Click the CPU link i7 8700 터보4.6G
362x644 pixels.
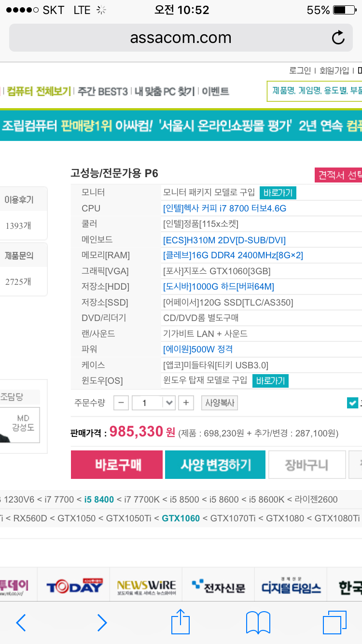(x=225, y=208)
